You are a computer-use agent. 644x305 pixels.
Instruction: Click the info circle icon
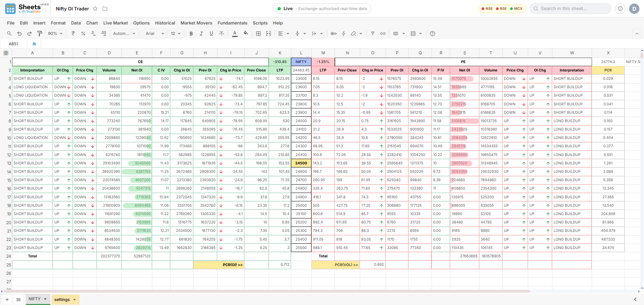pos(620,9)
